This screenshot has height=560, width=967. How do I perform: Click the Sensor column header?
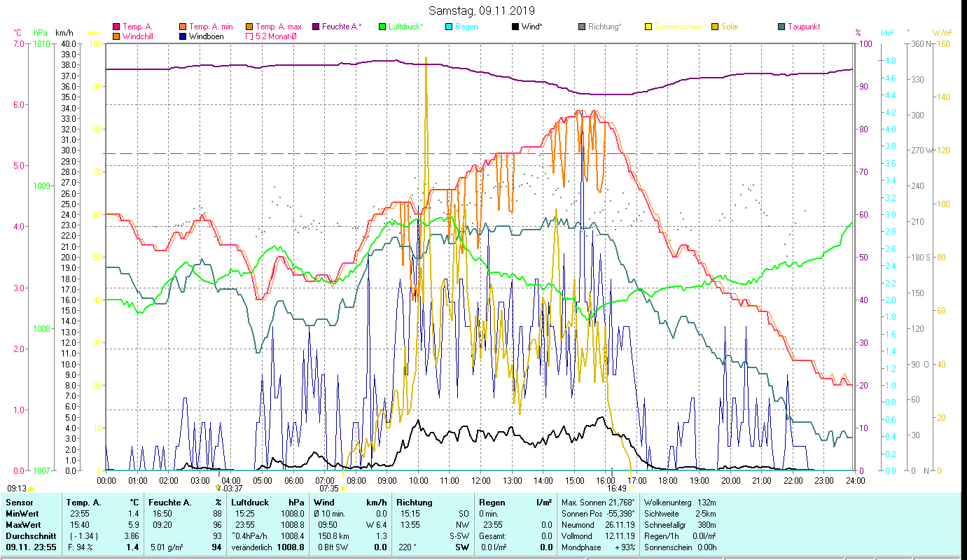tap(18, 502)
